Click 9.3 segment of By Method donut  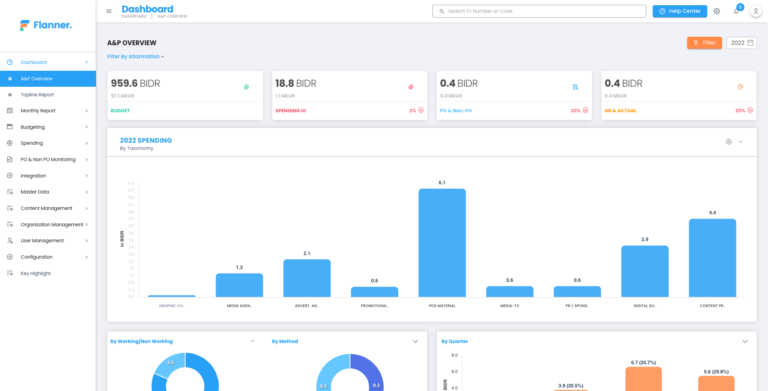pos(374,374)
